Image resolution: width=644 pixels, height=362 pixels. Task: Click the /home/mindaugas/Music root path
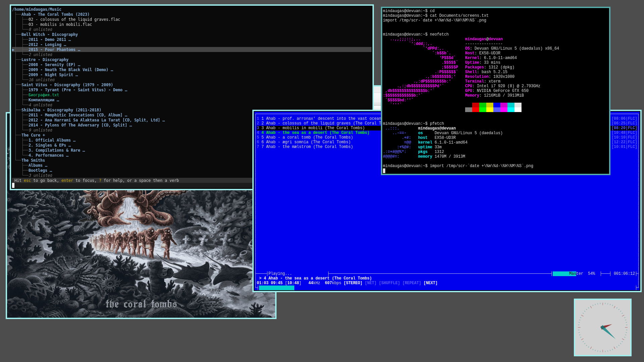coord(37,9)
